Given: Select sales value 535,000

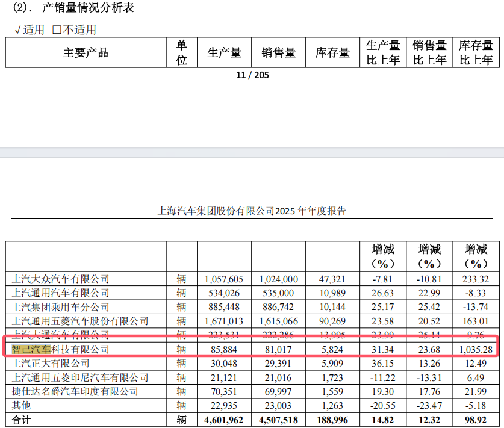Looking at the screenshot, I should pos(278,293).
